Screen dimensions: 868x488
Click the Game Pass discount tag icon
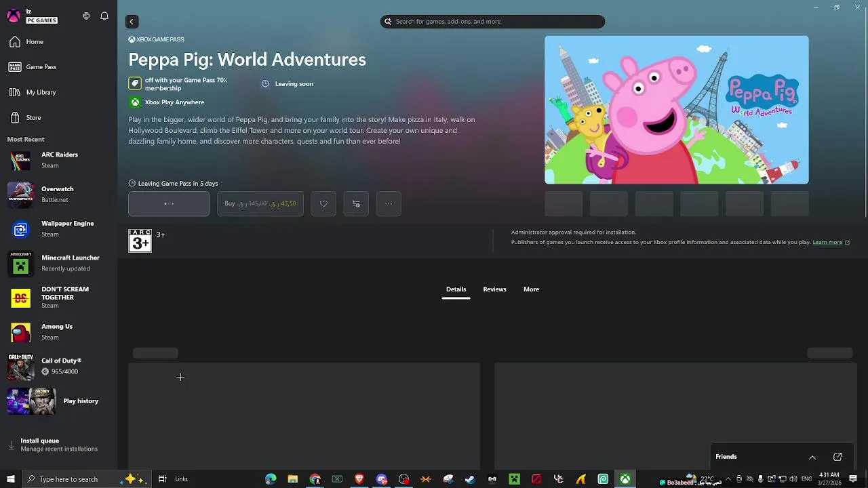135,84
